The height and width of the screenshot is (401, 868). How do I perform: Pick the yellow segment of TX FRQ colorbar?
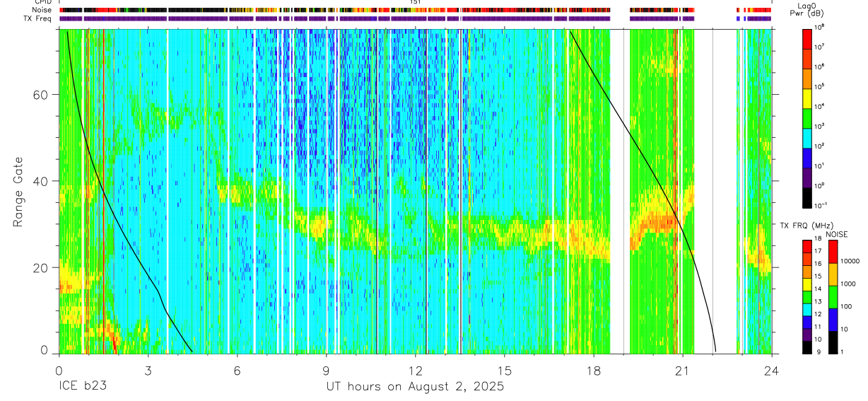[807, 284]
